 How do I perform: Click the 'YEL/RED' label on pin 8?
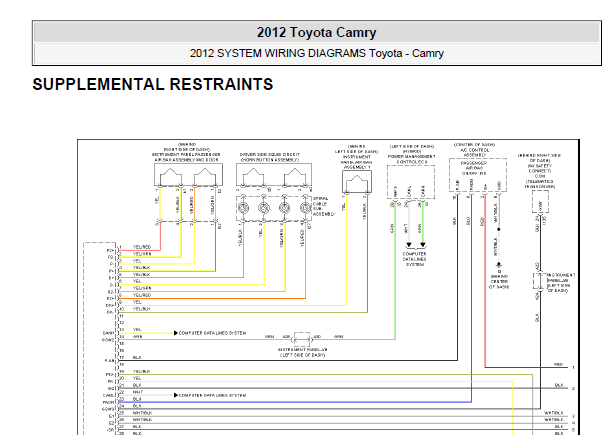tap(142, 295)
